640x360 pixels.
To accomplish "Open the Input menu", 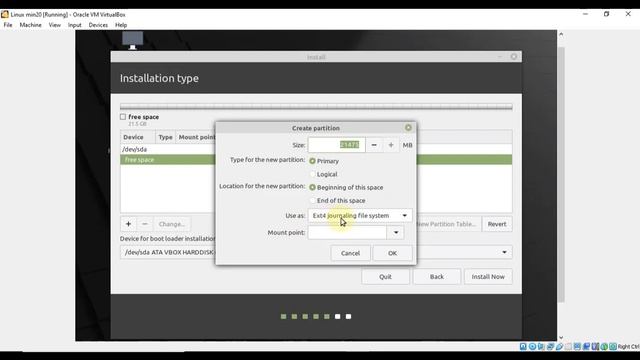I will coord(75,25).
